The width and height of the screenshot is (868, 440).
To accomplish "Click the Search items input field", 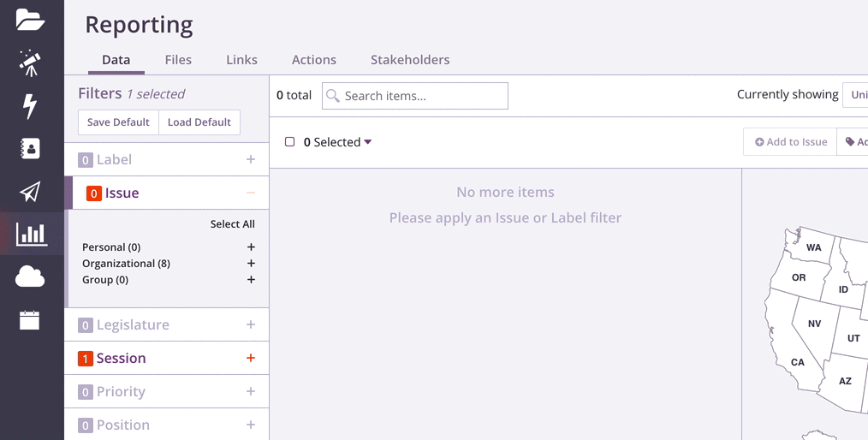I will [x=415, y=96].
